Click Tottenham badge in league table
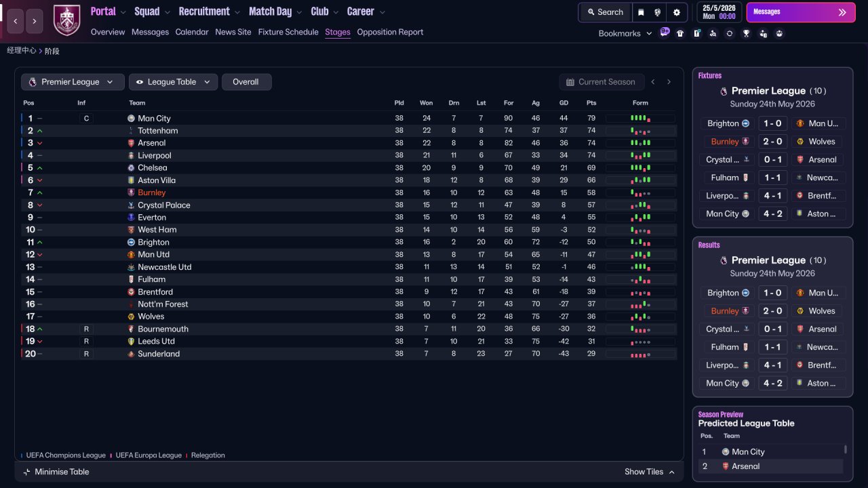This screenshot has width=868, height=488. 131,131
